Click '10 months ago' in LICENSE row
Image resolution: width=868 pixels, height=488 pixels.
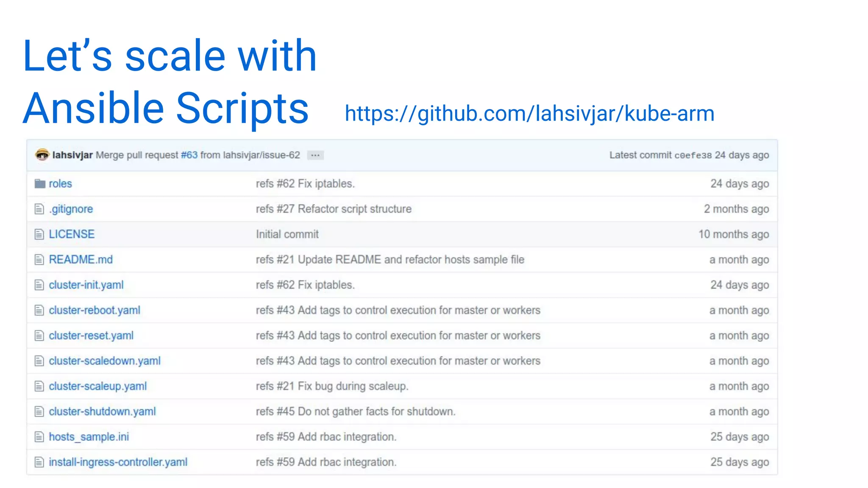pyautogui.click(x=734, y=234)
